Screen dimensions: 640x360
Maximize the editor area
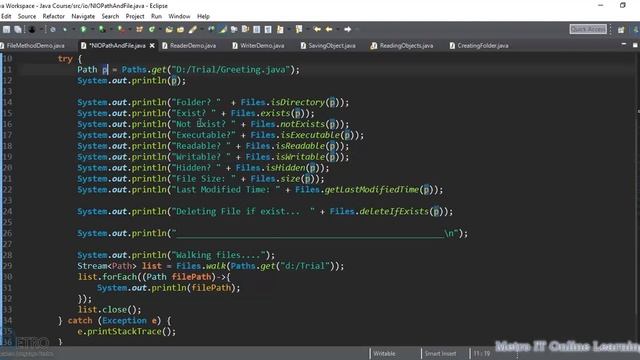pyautogui.click(x=635, y=45)
